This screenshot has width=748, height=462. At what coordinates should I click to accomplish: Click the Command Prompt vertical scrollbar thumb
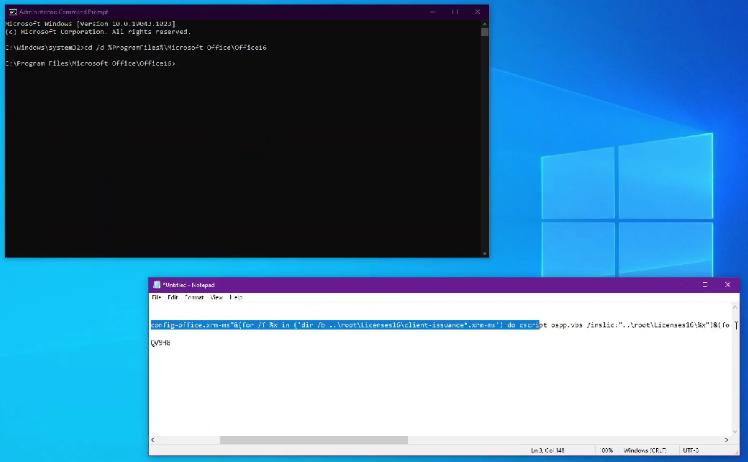[x=485, y=32]
